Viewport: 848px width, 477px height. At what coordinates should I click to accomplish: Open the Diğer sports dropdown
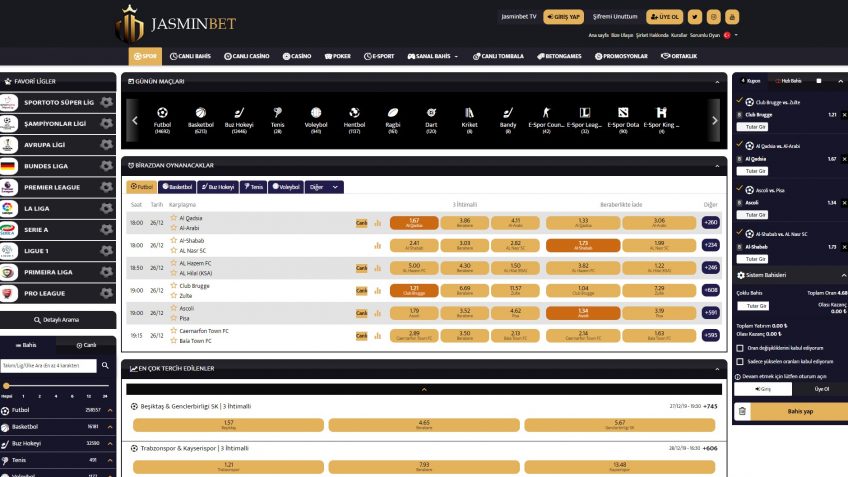[324, 187]
